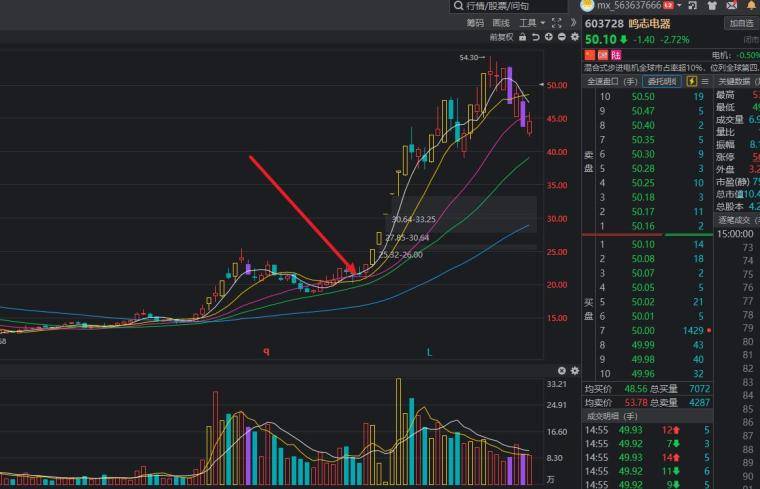The height and width of the screenshot is (489, 760).
Task: Click the red q marker on timeline
Action: pos(266,351)
